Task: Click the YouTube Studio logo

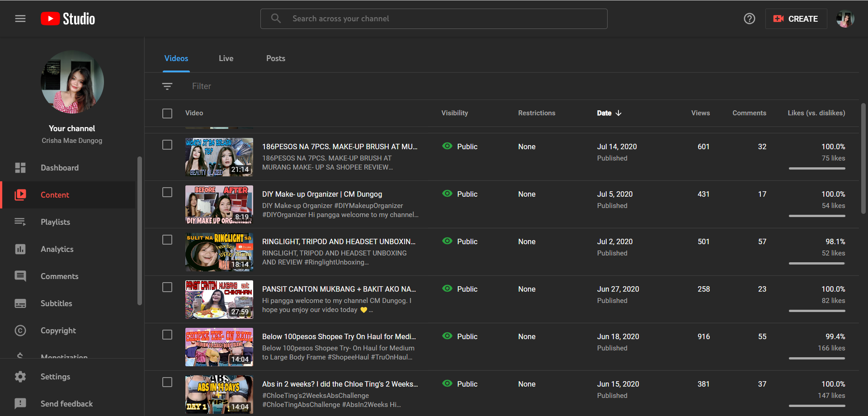Action: pos(68,19)
